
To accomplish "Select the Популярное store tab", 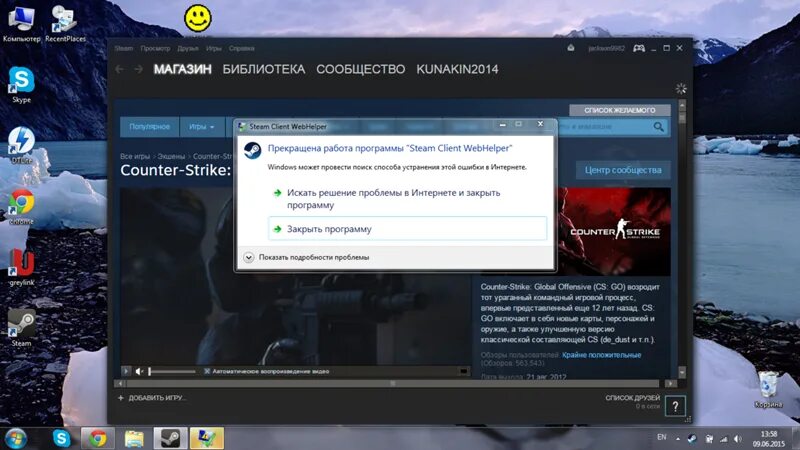I will coord(149,127).
